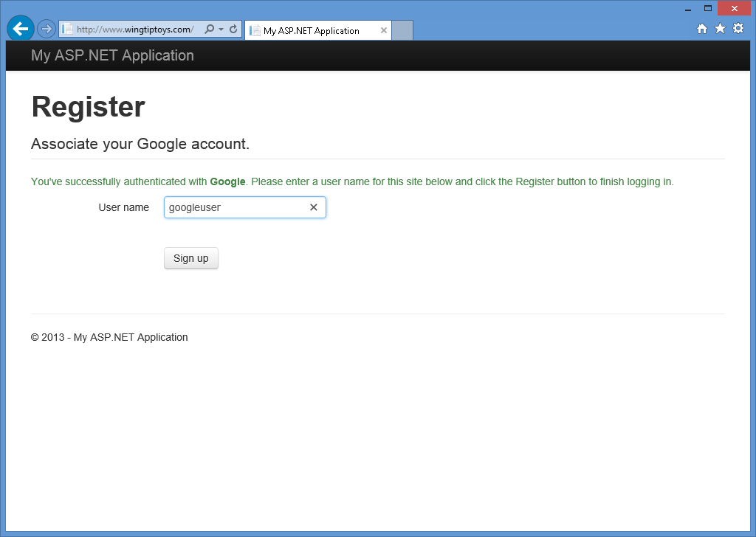Close the My ASP.NET Application tab
The width and height of the screenshot is (756, 537).
pyautogui.click(x=383, y=31)
